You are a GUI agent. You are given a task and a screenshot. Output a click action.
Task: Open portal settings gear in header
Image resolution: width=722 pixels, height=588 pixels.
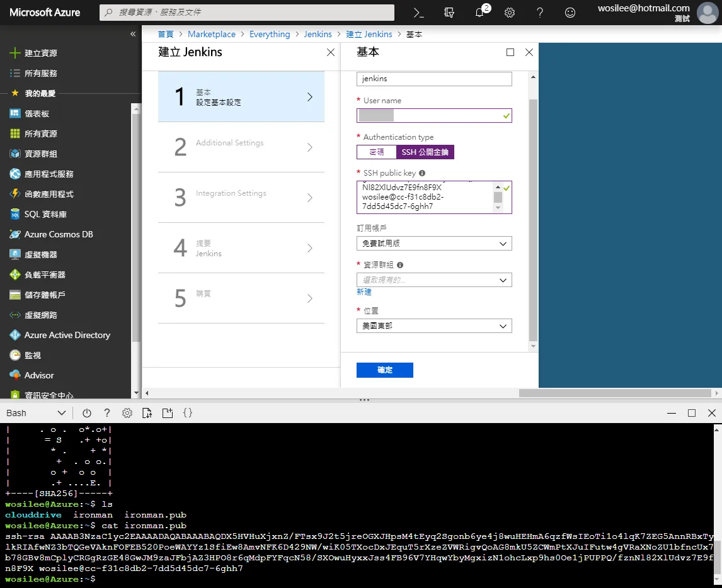coord(510,13)
